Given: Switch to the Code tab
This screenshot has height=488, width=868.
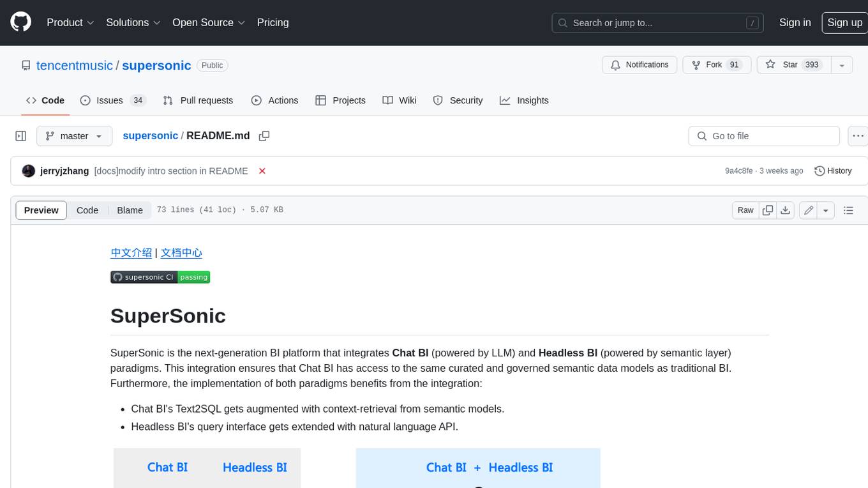Looking at the screenshot, I should coord(45,100).
